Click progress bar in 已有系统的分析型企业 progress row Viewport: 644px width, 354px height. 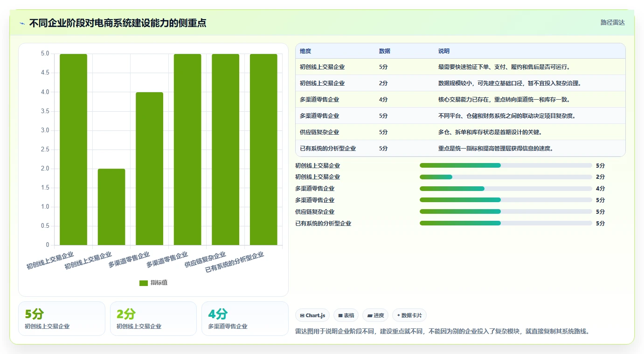[x=506, y=223]
